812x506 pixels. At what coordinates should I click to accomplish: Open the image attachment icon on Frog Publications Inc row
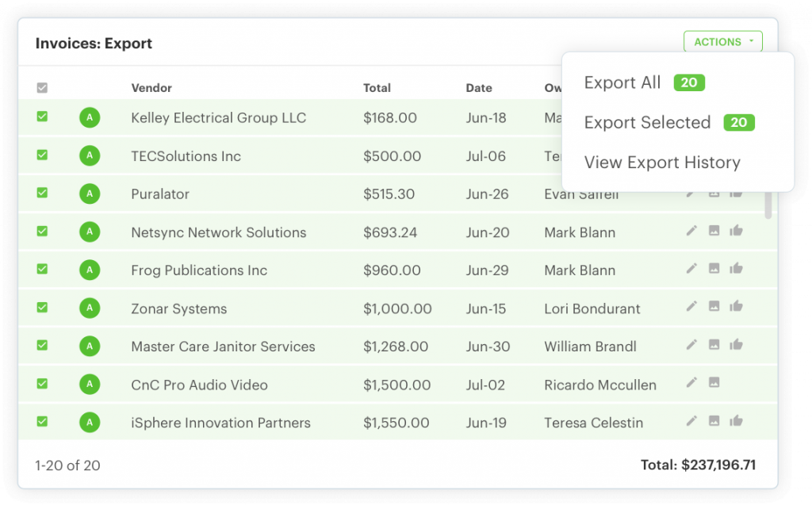[714, 268]
